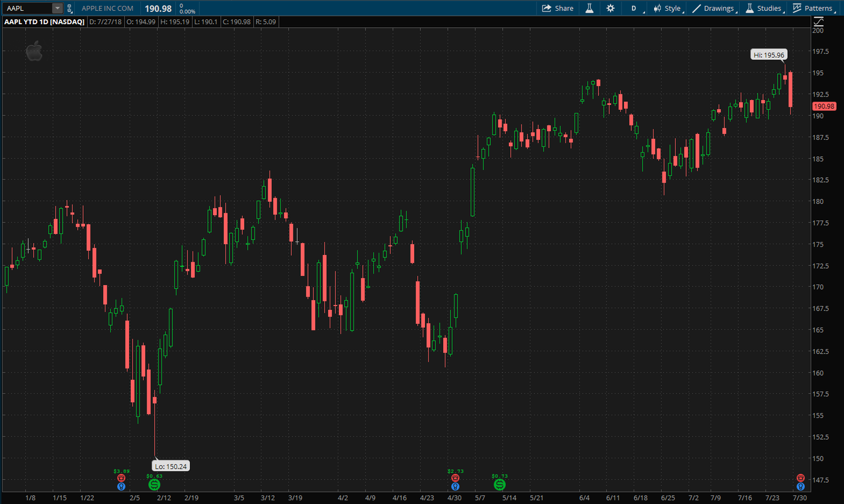Click the O: 194.99 open value

pos(140,22)
